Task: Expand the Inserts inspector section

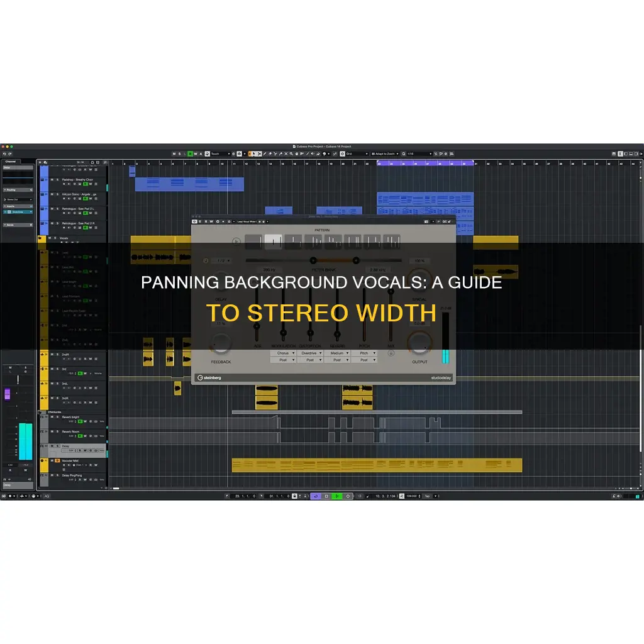Action: [18, 206]
